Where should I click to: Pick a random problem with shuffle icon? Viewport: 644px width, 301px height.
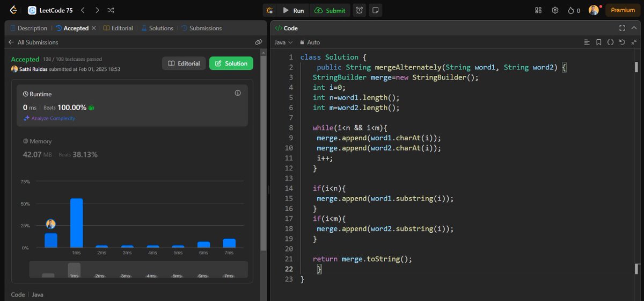[x=111, y=10]
